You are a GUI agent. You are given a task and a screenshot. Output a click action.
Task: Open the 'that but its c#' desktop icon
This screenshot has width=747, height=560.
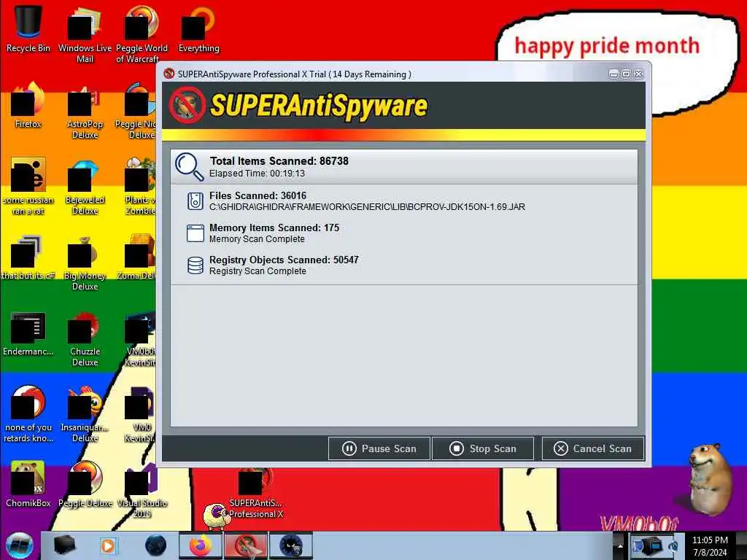(28, 257)
